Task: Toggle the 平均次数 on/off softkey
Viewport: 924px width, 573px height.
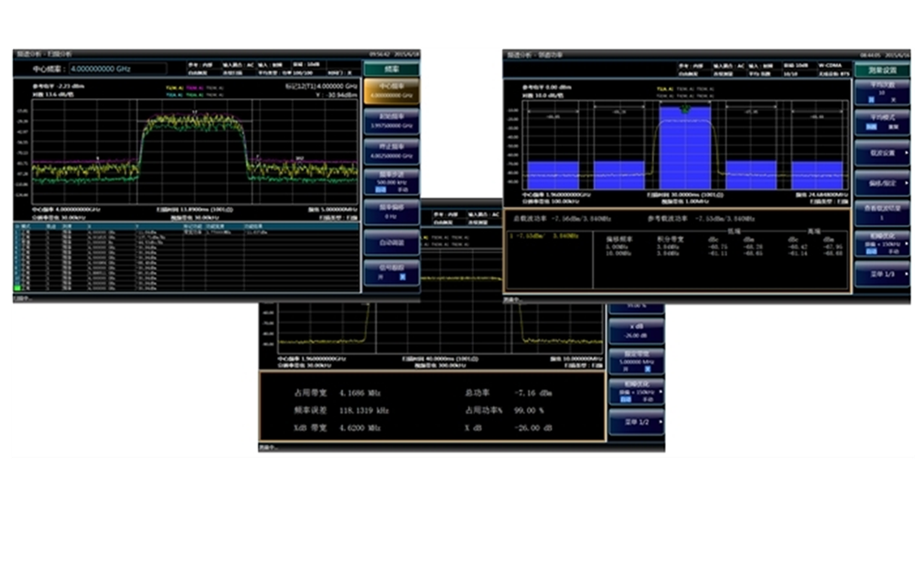Action: point(881,92)
